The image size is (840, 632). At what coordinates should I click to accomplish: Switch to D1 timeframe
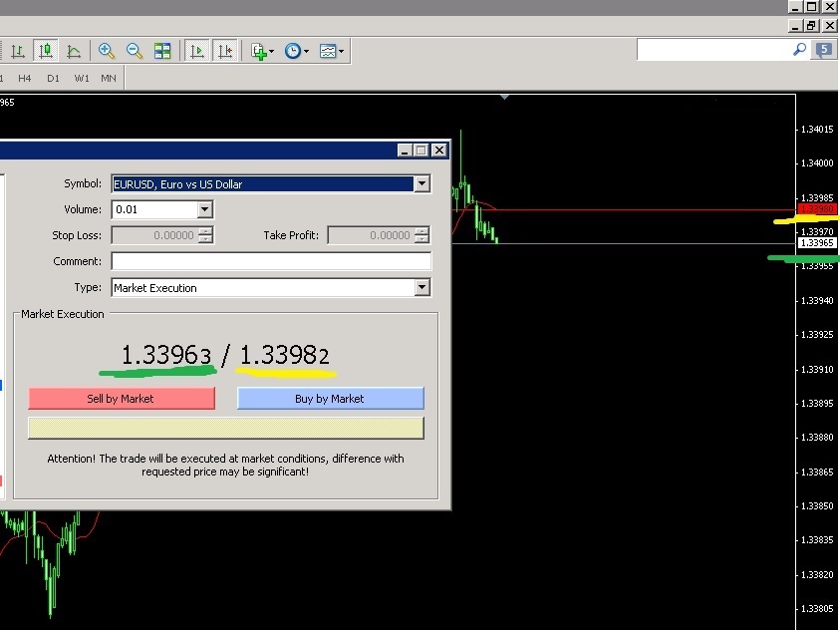click(53, 79)
